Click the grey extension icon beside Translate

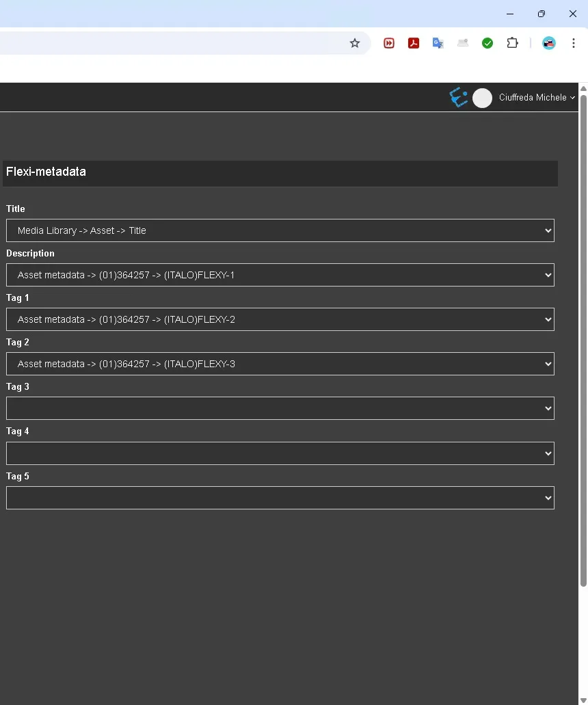tap(463, 43)
